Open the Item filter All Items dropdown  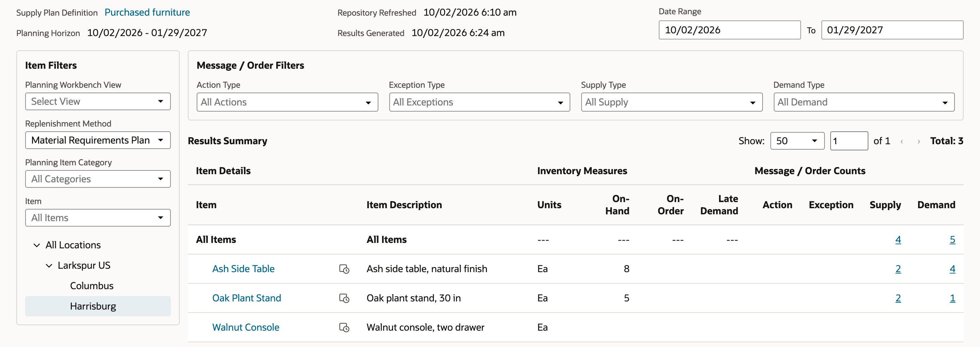[x=98, y=218]
